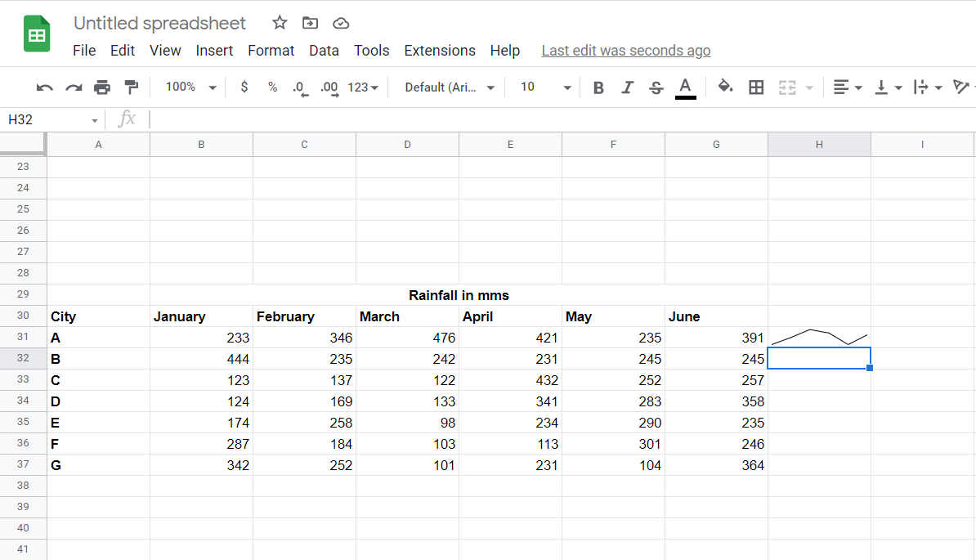976x560 pixels.
Task: Print the spreadsheet
Action: (x=102, y=87)
